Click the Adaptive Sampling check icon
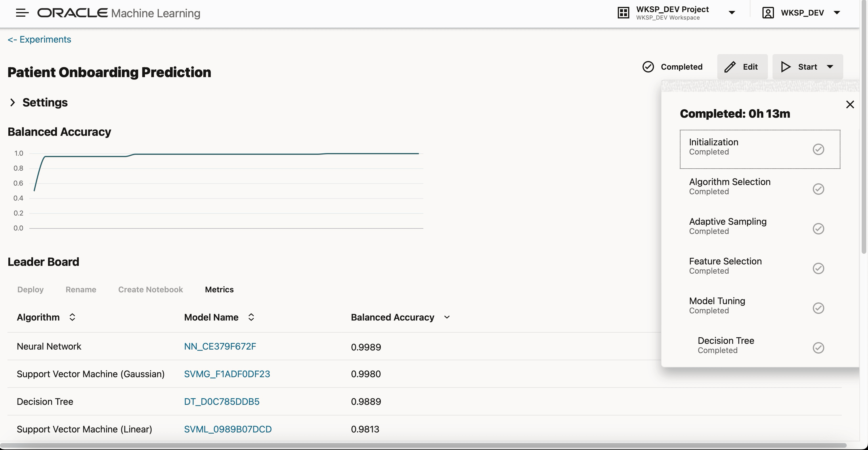 tap(818, 228)
